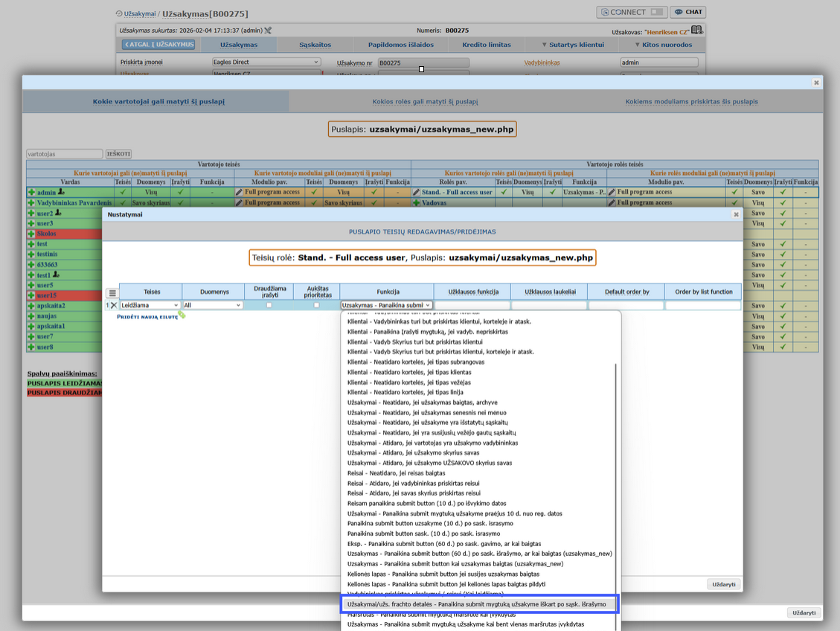Open the Priskirta įmonei Eagles Direct dropdown
840x631 pixels.
[x=266, y=63]
